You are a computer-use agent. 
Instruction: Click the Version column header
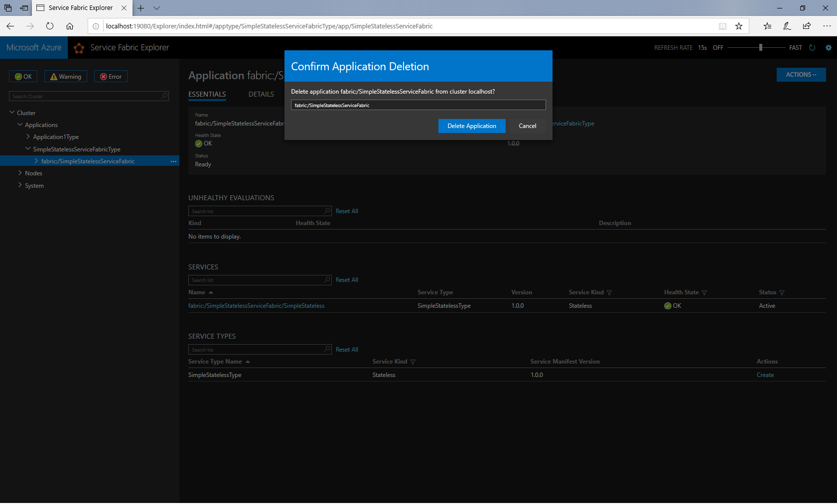point(522,292)
